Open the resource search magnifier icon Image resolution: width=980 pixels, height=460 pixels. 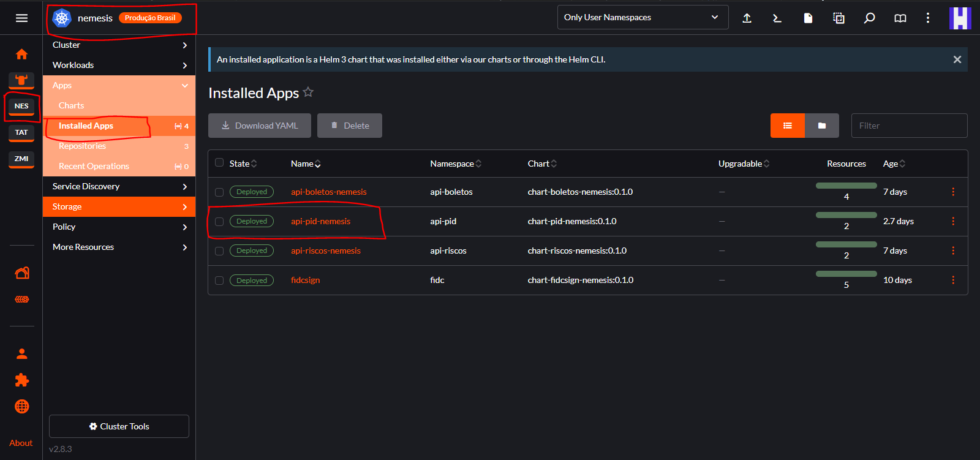point(869,18)
